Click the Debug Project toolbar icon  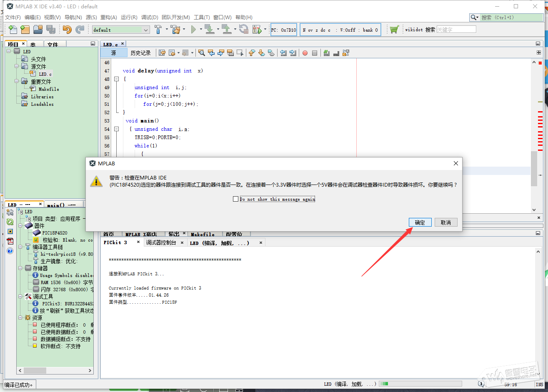pos(257,30)
